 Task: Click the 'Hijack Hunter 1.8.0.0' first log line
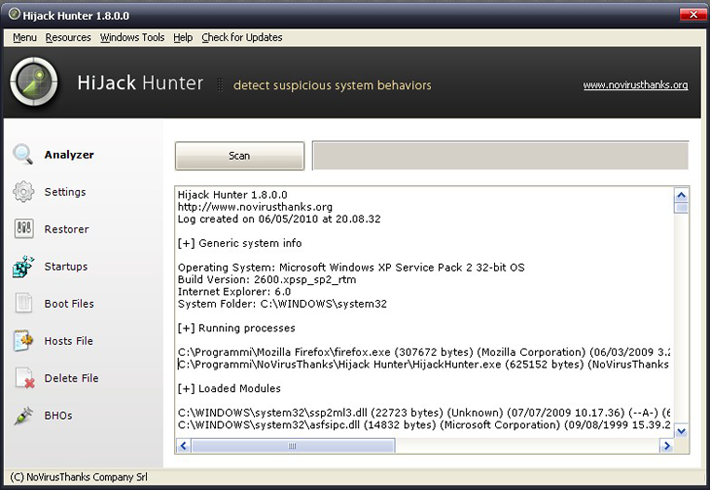pos(232,195)
